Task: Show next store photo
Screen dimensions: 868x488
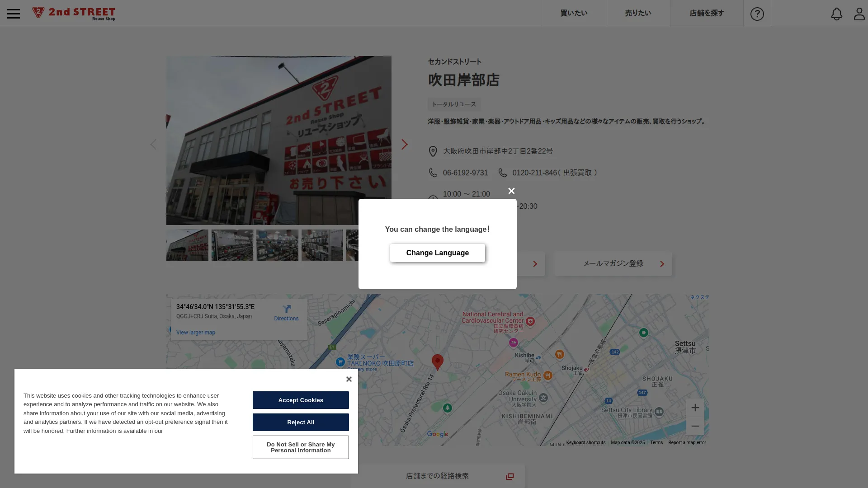Action: click(x=404, y=144)
